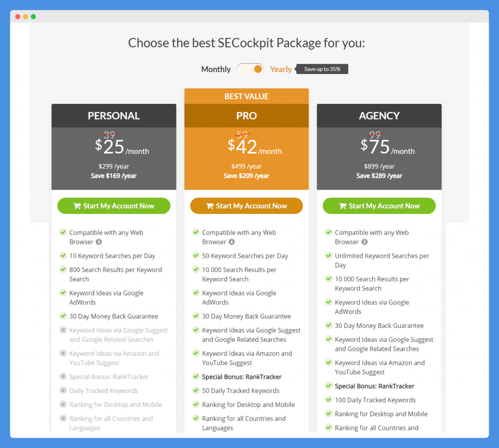
Task: Click X icon for Personal Ranking all Countries
Action: point(63,418)
